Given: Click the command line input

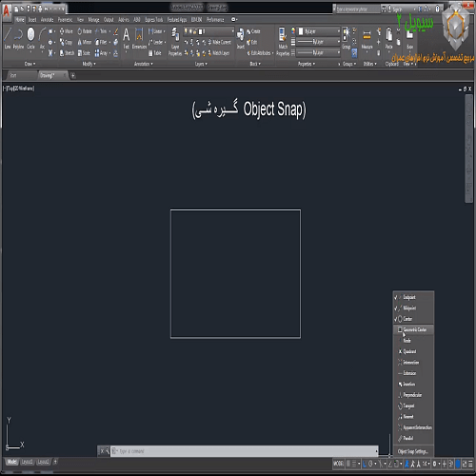Looking at the screenshot, I should click(245, 451).
